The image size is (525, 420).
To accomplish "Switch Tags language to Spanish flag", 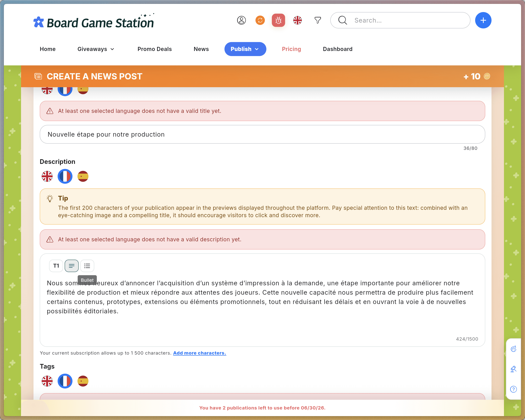I will point(83,381).
